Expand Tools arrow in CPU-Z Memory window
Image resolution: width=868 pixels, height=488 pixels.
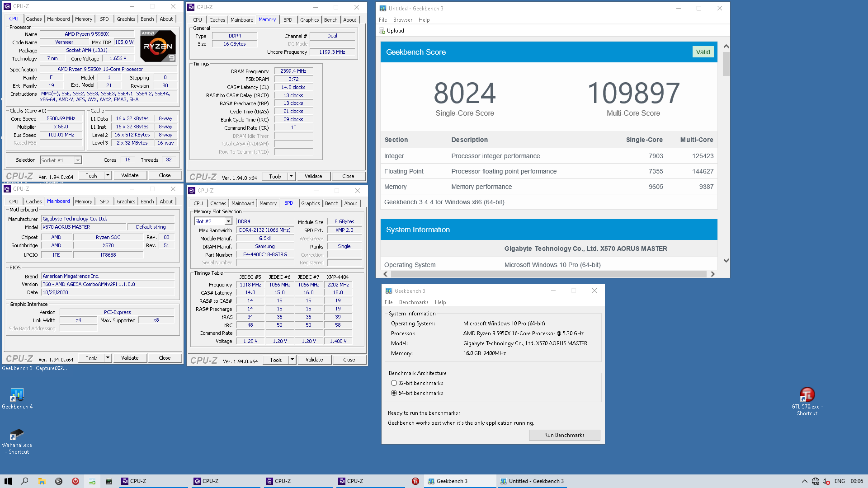pos(291,176)
